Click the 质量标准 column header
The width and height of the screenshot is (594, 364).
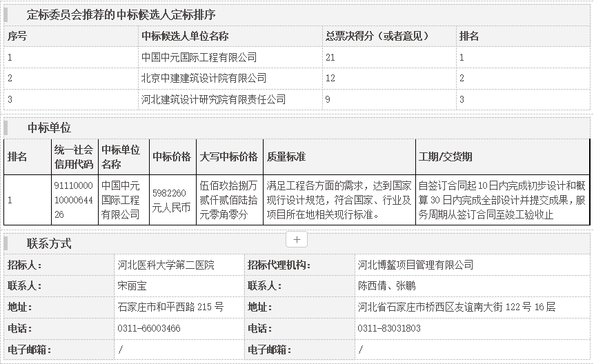[286, 157]
